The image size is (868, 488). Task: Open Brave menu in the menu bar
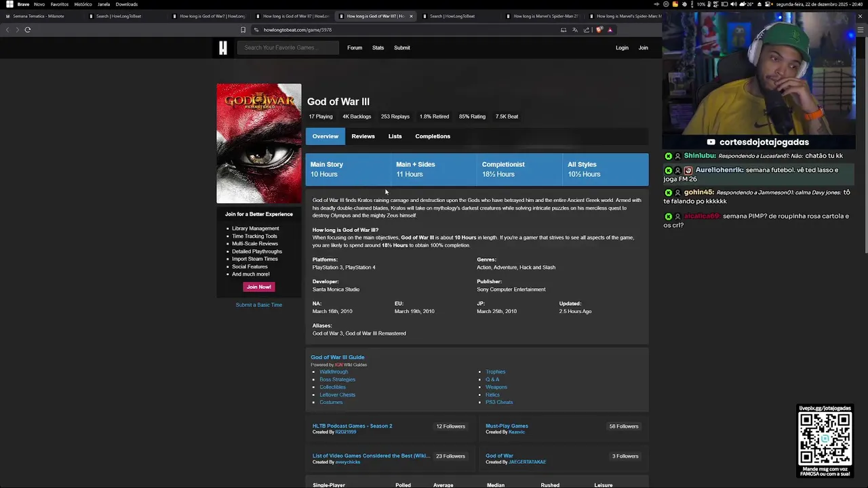pos(23,4)
